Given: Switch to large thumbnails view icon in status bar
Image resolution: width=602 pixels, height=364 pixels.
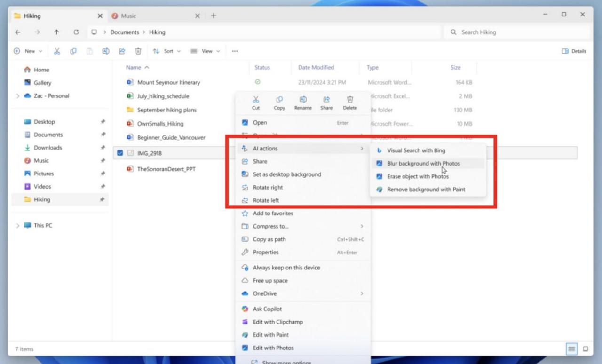Looking at the screenshot, I should point(586,349).
